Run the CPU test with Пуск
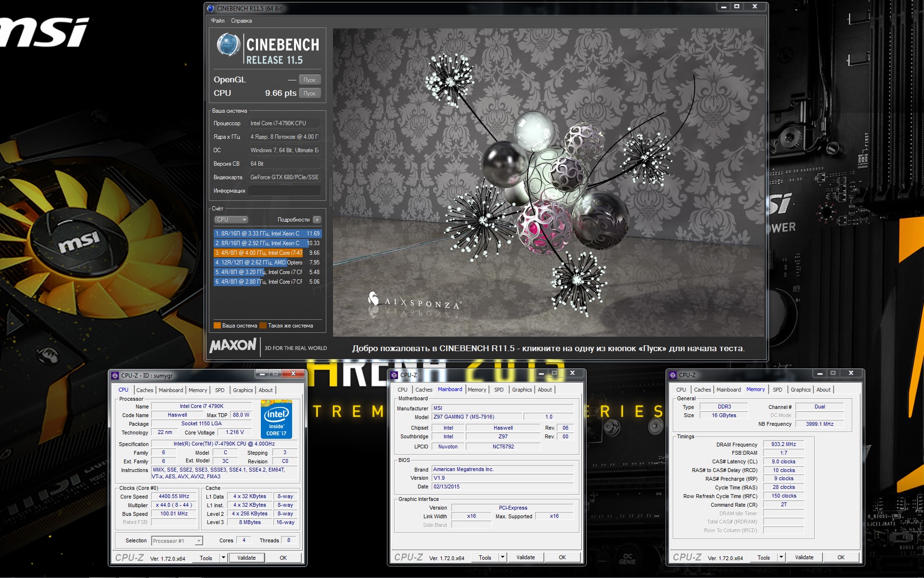 click(x=309, y=93)
